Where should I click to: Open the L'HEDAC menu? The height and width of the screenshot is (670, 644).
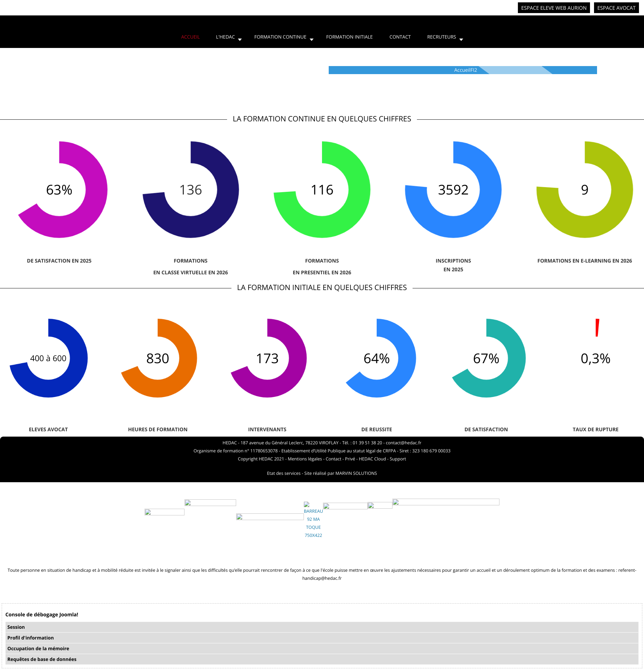(x=225, y=37)
